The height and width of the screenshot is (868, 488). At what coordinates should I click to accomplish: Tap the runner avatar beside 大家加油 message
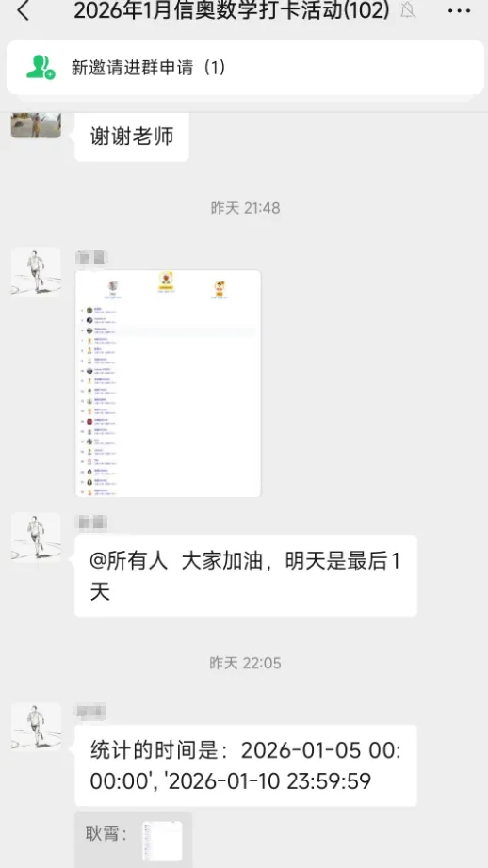tap(36, 538)
